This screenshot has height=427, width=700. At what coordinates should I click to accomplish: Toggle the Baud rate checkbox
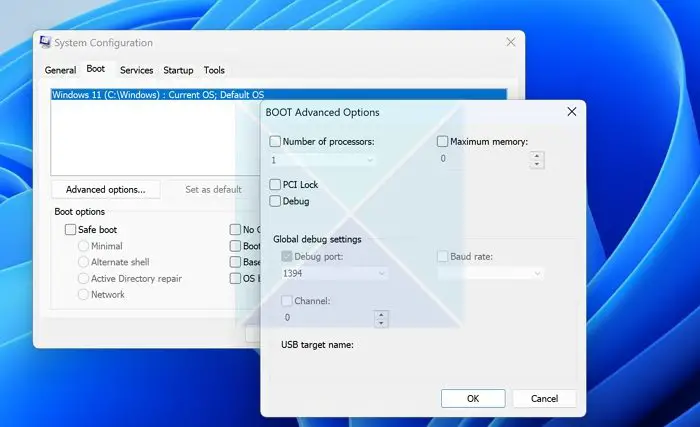coord(442,256)
